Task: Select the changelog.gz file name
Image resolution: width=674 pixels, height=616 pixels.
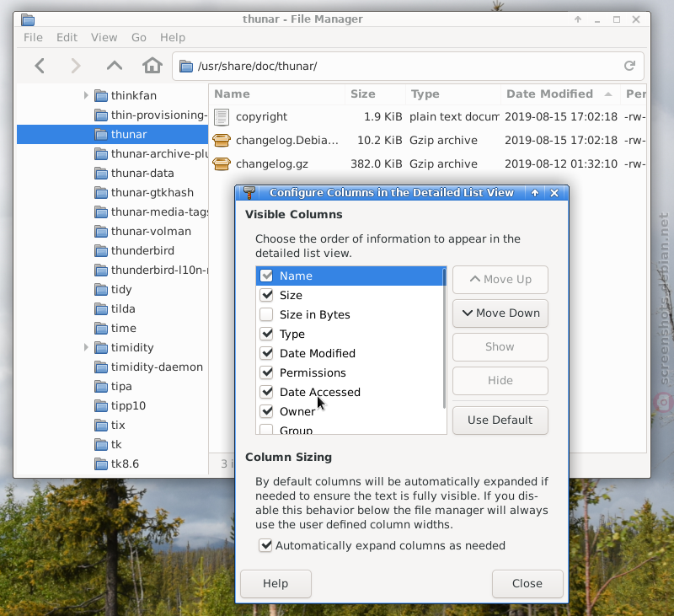Action: [271, 164]
